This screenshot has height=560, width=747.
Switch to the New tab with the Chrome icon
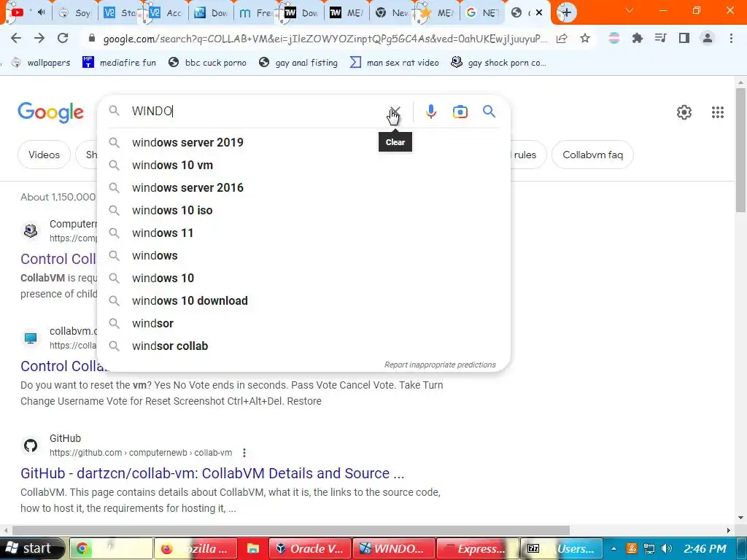(392, 13)
